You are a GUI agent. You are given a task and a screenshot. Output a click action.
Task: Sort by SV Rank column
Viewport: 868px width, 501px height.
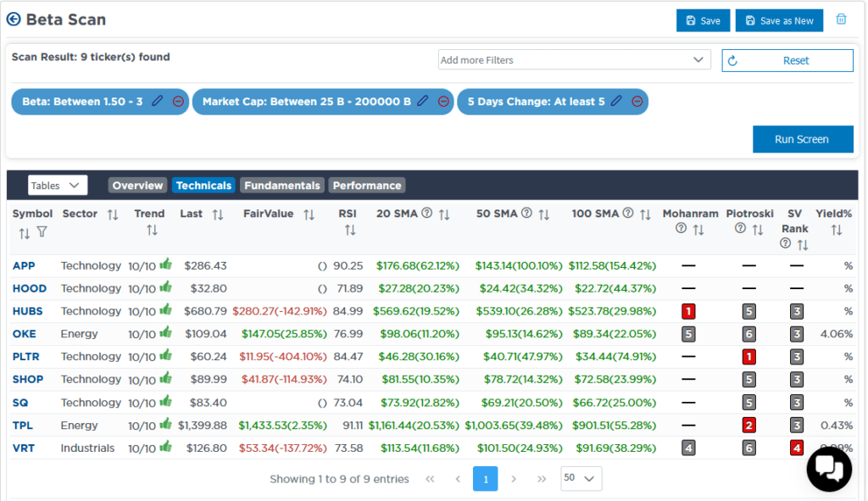point(802,245)
